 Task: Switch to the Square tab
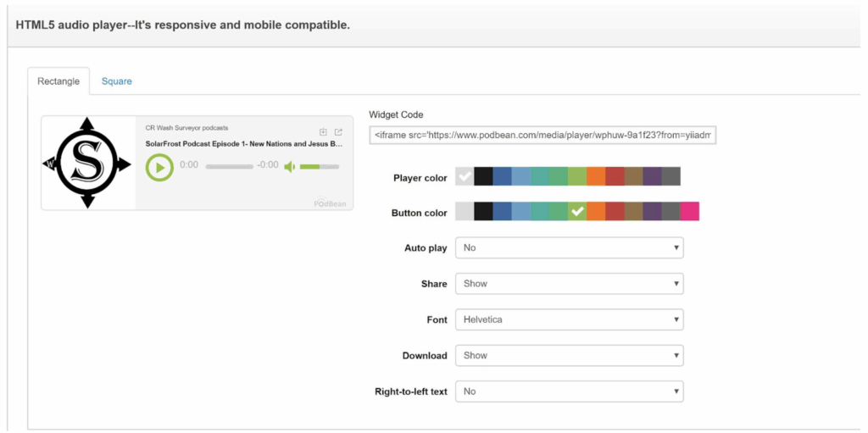116,81
